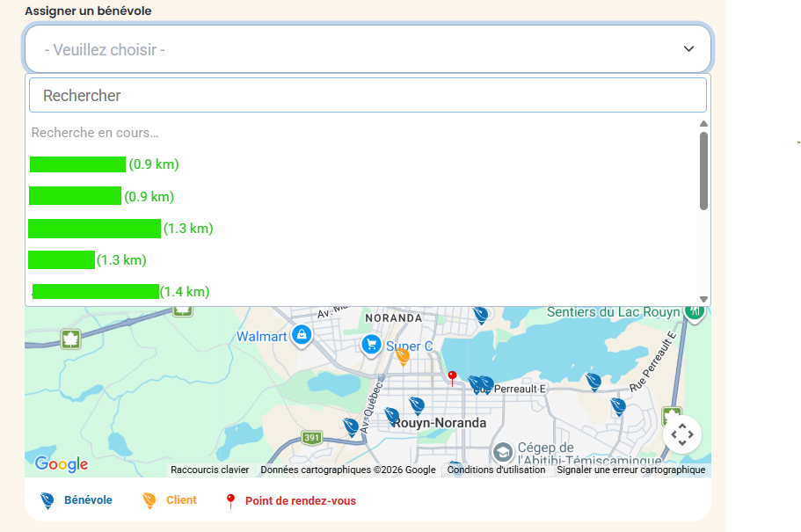Click the Google logo on the map
Screen dimensions: 801x532
tap(62, 463)
